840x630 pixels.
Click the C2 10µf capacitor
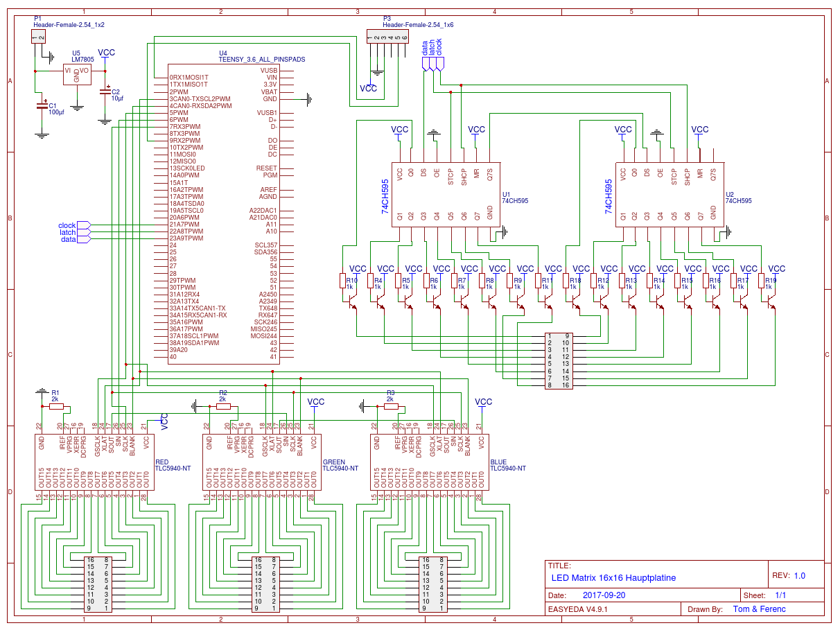coord(105,90)
